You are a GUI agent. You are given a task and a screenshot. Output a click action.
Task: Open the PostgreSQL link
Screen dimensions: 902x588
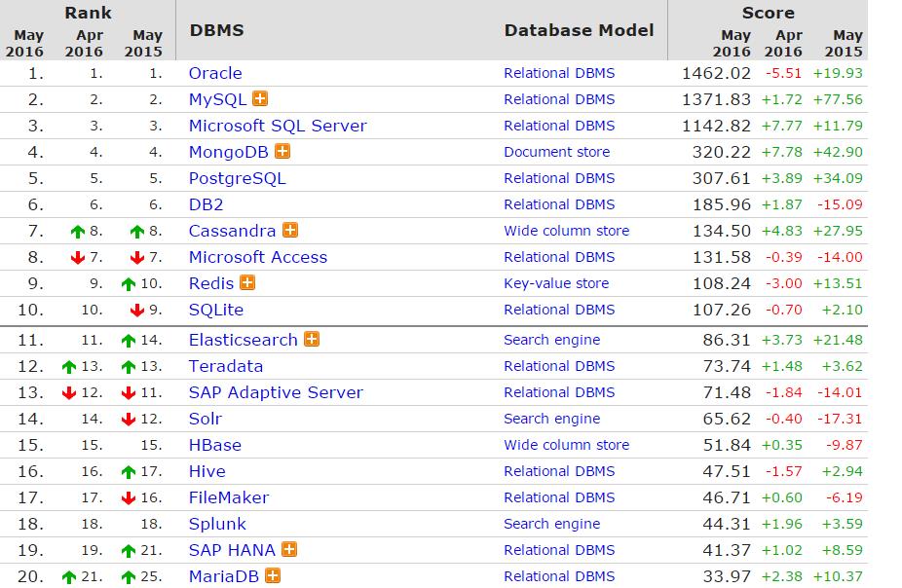tap(237, 178)
